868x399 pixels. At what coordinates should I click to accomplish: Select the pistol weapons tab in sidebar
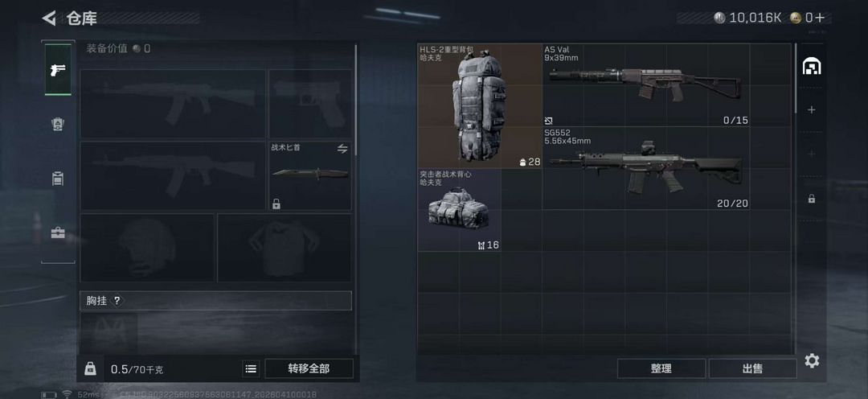[58, 69]
